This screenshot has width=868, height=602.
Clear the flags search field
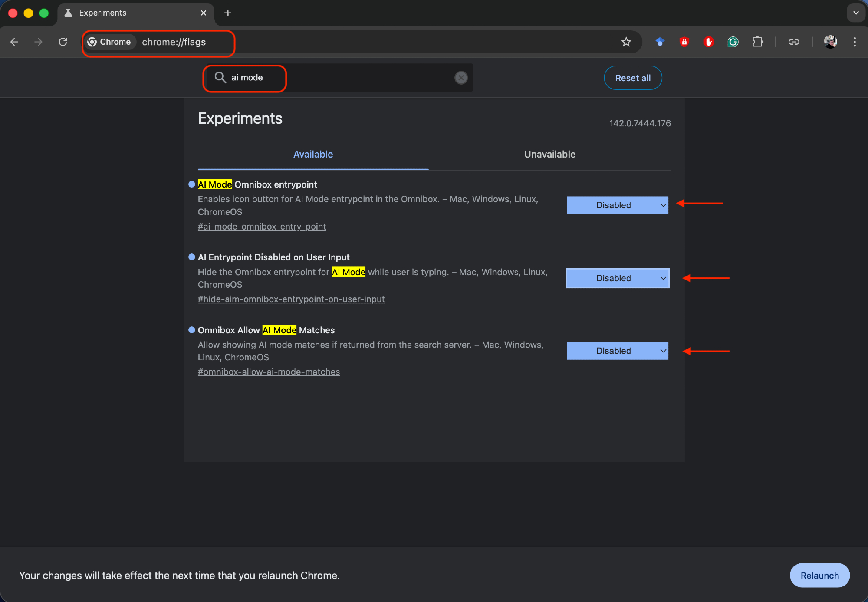coord(461,78)
